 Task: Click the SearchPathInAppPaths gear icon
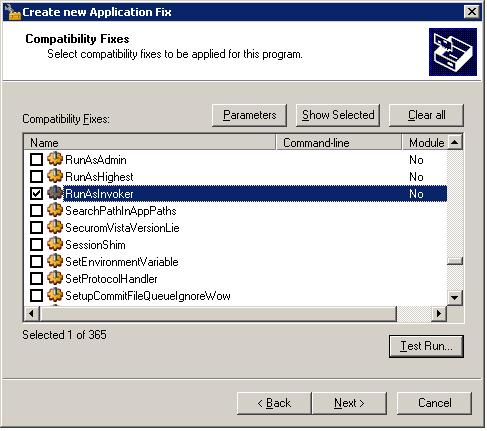[55, 210]
